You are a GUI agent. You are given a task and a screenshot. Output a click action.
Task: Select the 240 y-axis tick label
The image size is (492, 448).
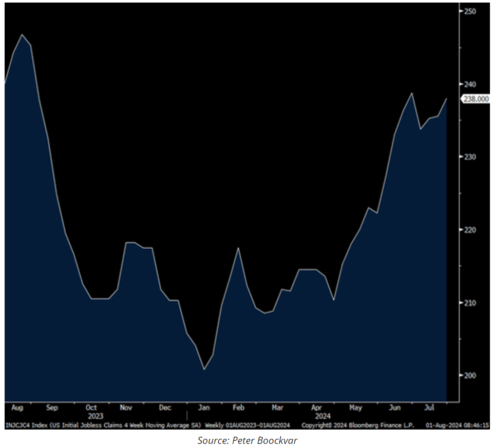coord(471,84)
